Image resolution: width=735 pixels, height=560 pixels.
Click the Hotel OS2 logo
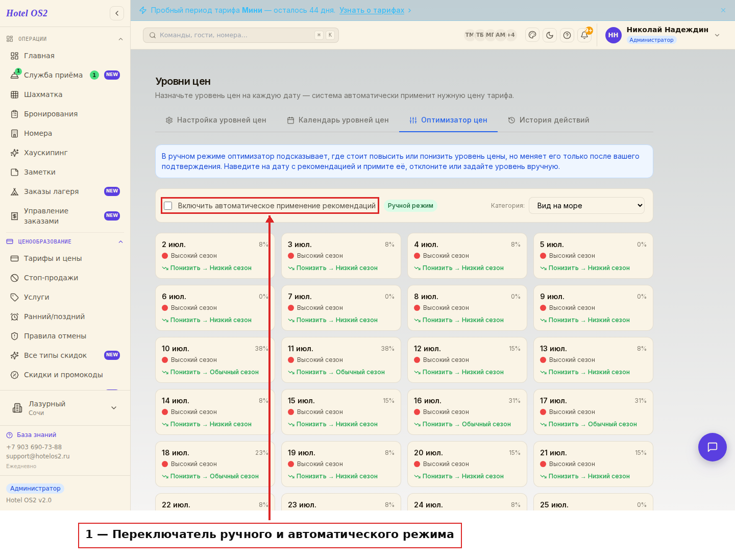click(27, 13)
